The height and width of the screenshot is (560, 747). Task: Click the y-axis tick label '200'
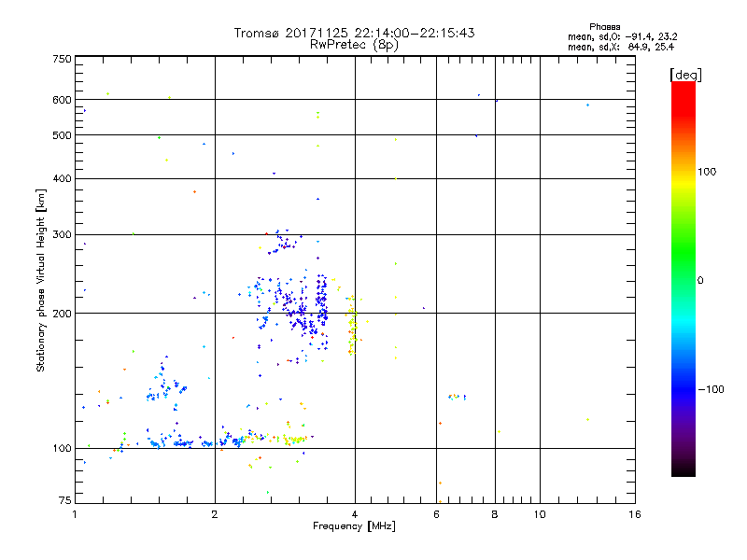coord(63,314)
